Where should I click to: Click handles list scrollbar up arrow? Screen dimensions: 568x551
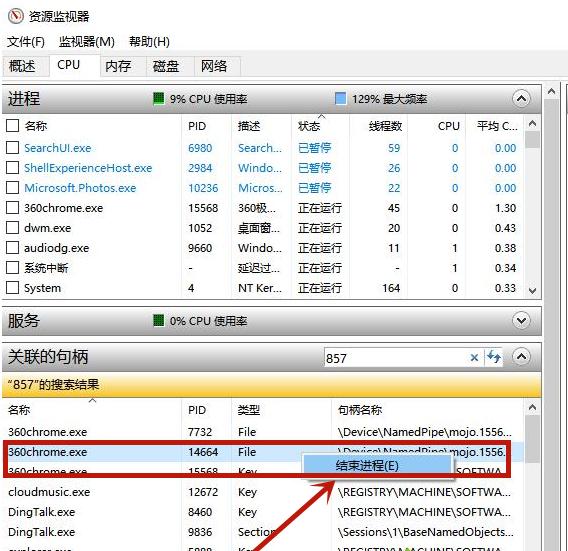point(532,408)
